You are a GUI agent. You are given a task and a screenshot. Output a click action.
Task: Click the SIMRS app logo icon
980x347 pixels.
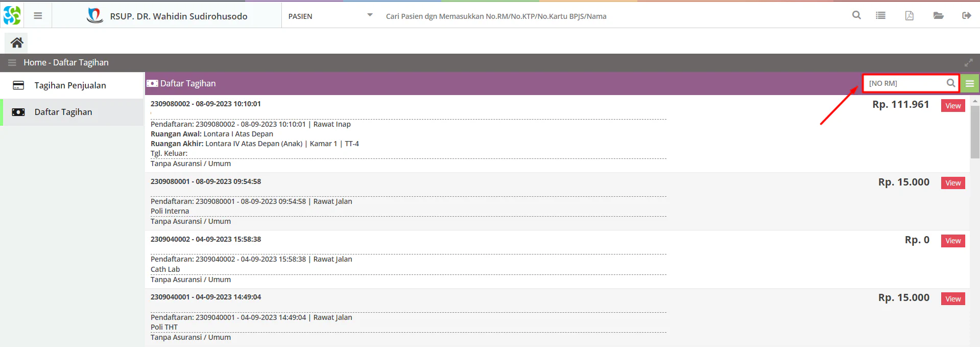pos(12,15)
